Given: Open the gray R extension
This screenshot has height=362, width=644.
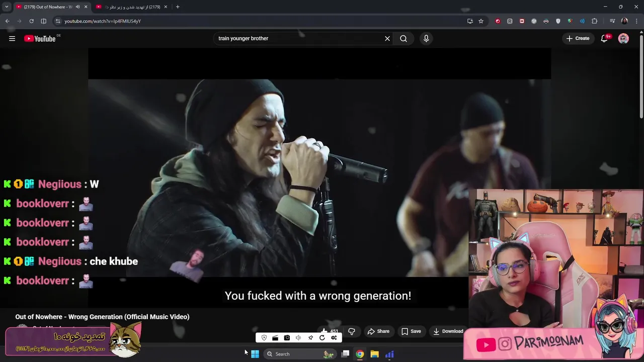Looking at the screenshot, I should 510,21.
